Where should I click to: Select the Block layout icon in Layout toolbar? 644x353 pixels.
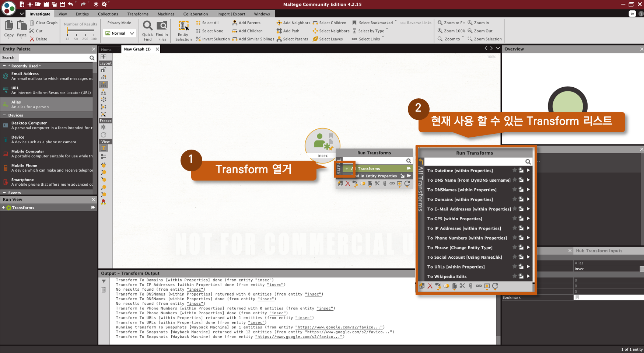tap(104, 84)
